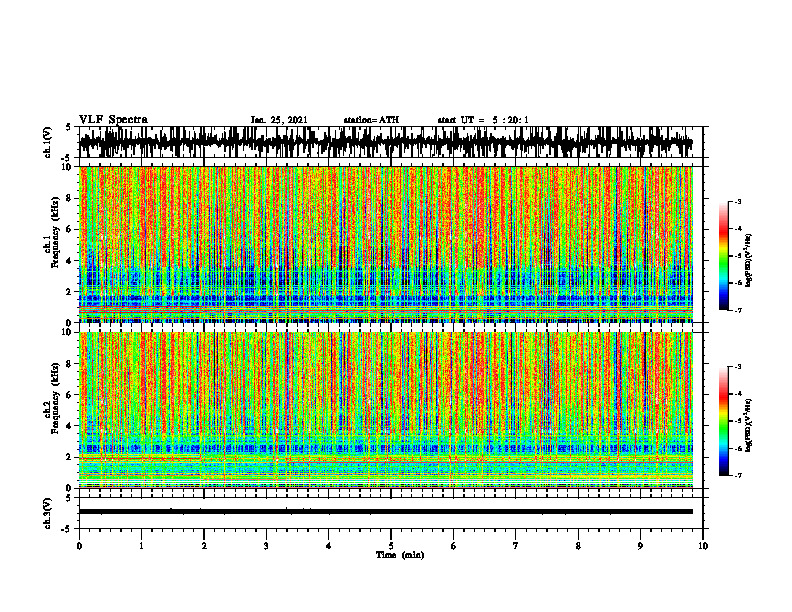Click the 'ch.1(V)' axis label
The image size is (792, 612).
(48, 142)
